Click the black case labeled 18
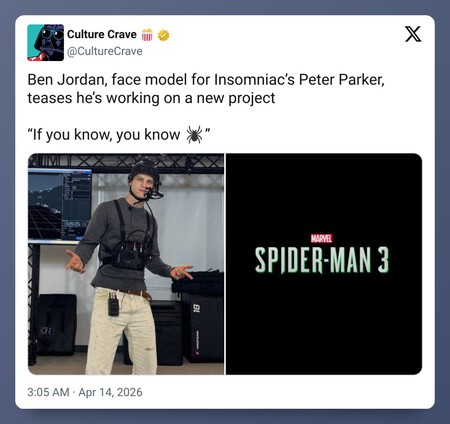This screenshot has width=450, height=424. pos(203,327)
